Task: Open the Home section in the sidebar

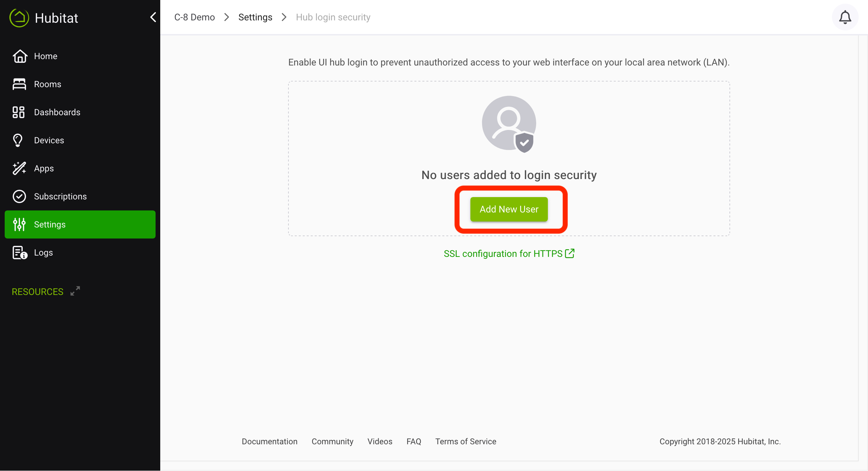Action: [46, 56]
